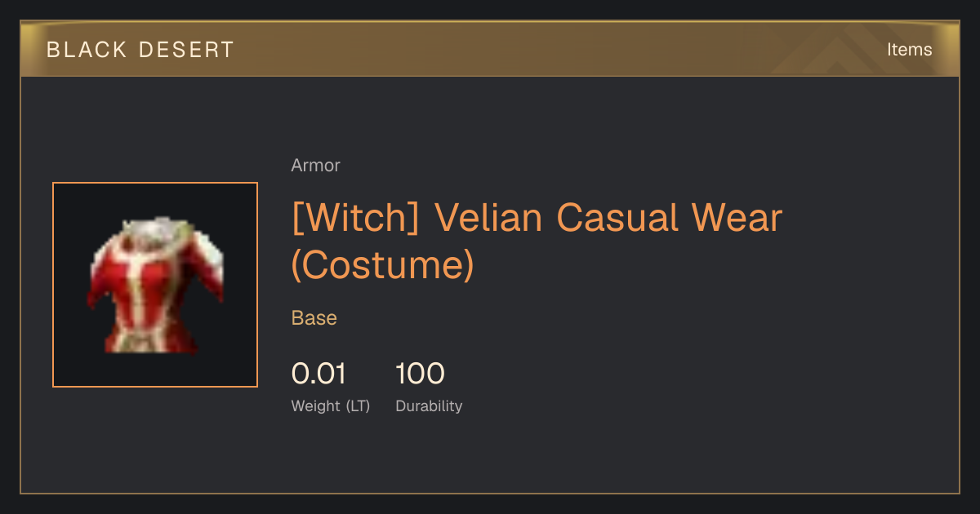This screenshot has height=514, width=980.
Task: Click the Base grade label
Action: [x=314, y=318]
